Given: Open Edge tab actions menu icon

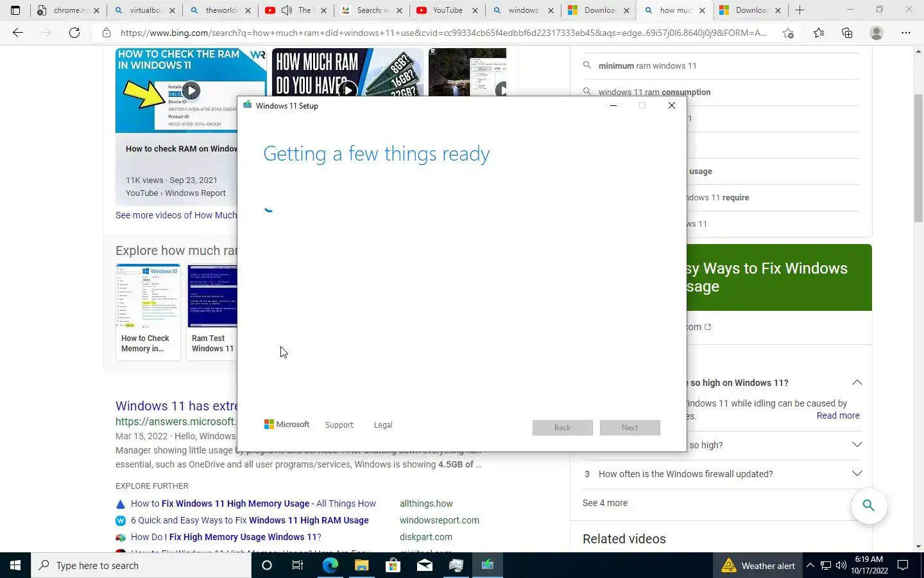Looking at the screenshot, I should [15, 10].
